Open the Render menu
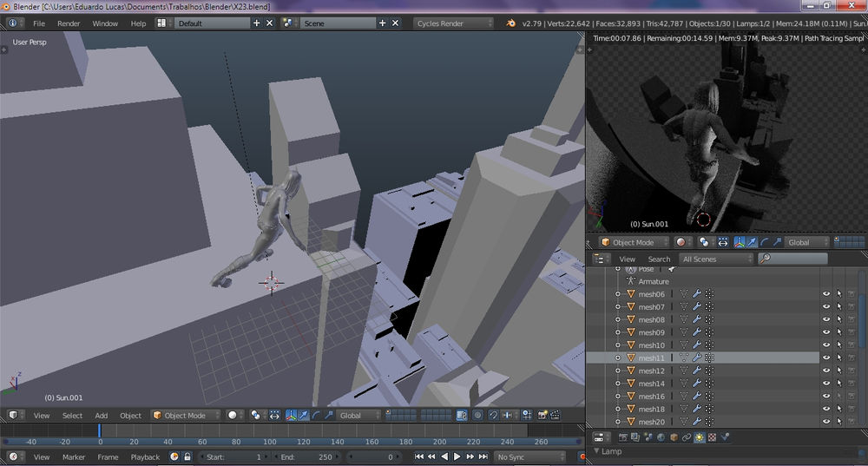The height and width of the screenshot is (466, 868). click(x=69, y=23)
